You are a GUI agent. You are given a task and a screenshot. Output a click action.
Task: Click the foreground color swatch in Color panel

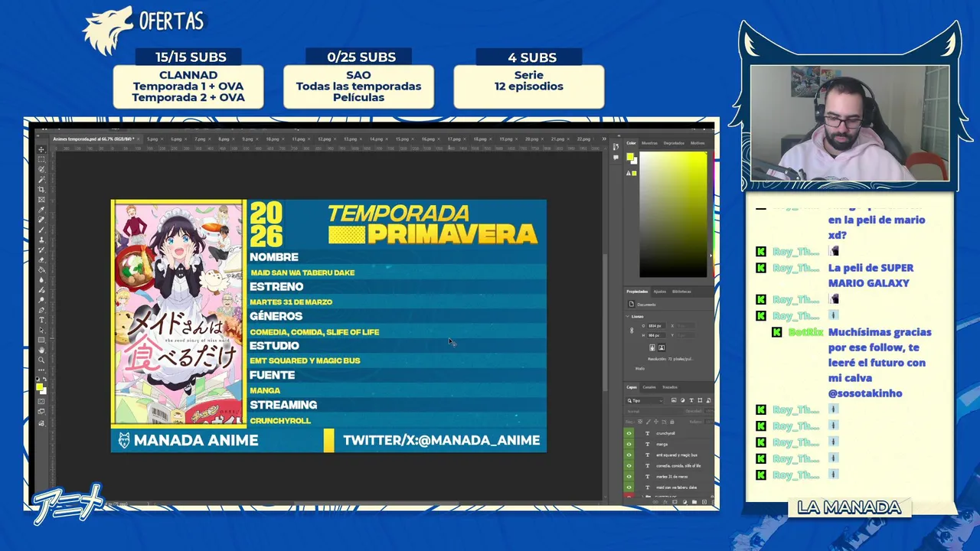[630, 156]
